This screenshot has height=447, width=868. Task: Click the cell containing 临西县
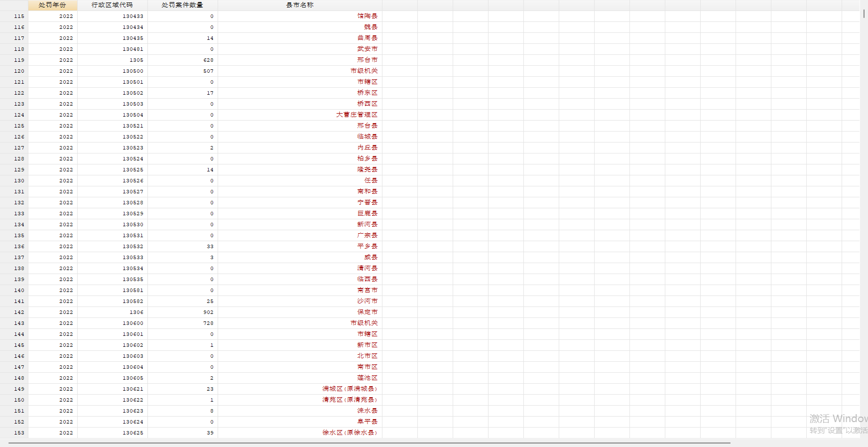pos(300,280)
